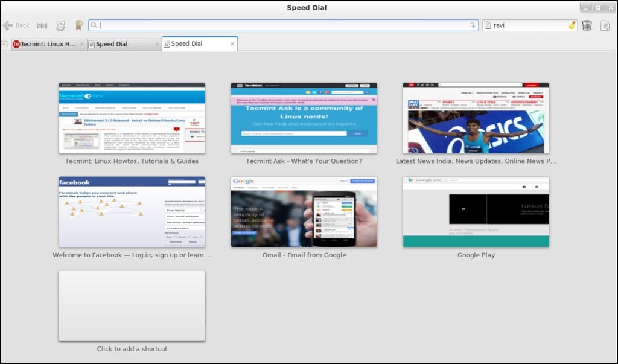The width and height of the screenshot is (618, 364).
Task: Switch to the inactive Speed Dial tab
Action: [124, 44]
